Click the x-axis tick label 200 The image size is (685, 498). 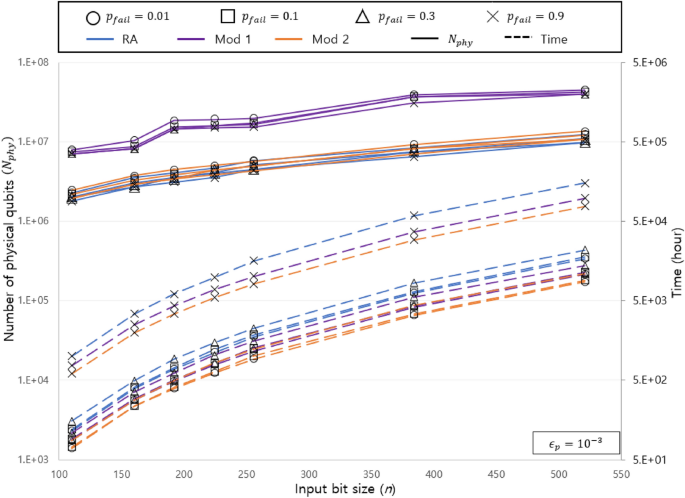pyautogui.click(x=183, y=475)
